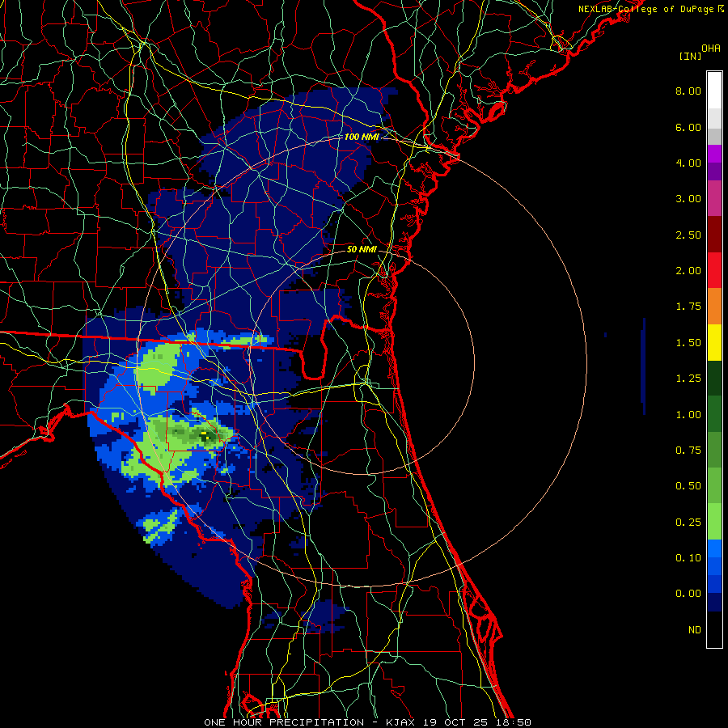The width and height of the screenshot is (728, 728).
Task: Pick the white swatch atop the legend
Action: [x=714, y=91]
